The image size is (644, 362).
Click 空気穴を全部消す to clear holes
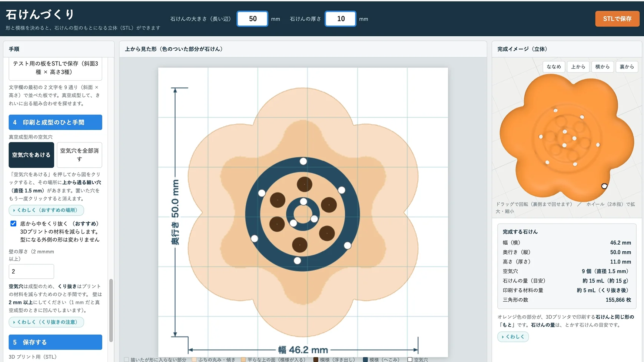(x=79, y=155)
